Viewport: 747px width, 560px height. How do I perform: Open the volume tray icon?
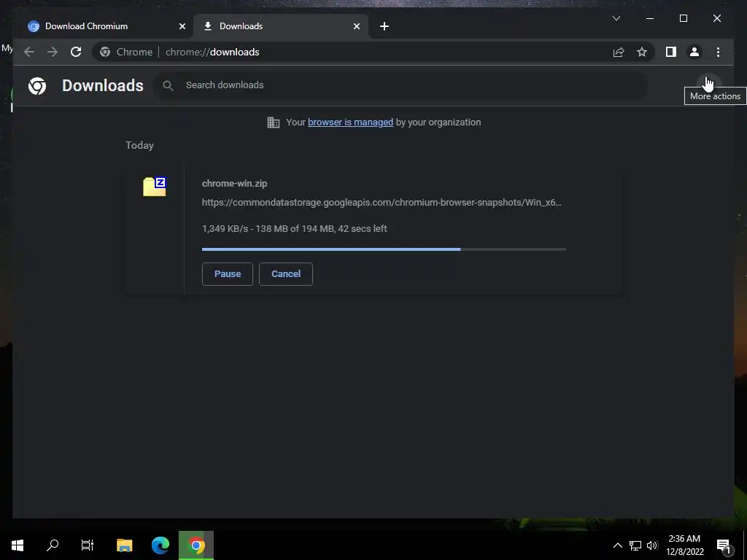(x=652, y=545)
